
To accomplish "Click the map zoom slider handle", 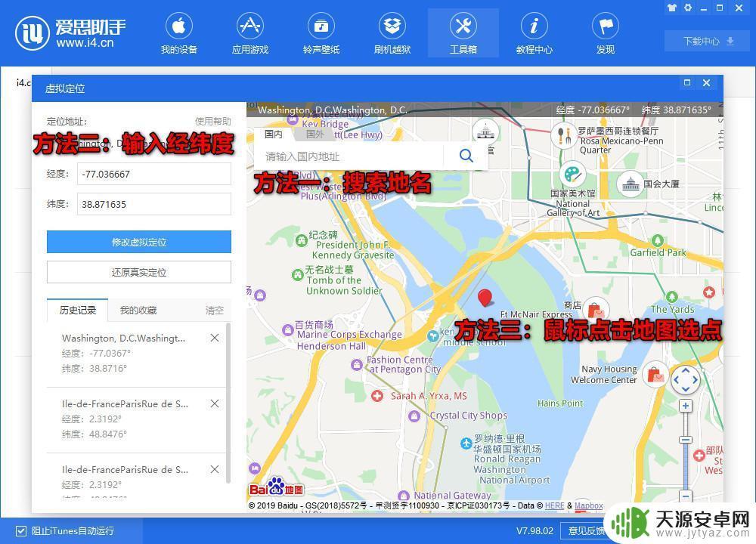I will pyautogui.click(x=686, y=440).
